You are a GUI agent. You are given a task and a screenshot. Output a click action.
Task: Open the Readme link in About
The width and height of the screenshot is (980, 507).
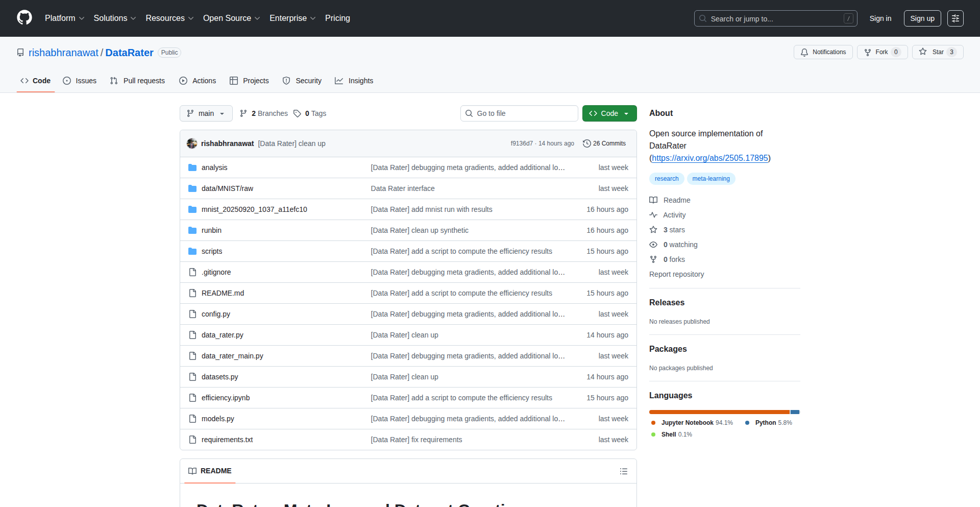[x=670, y=200]
